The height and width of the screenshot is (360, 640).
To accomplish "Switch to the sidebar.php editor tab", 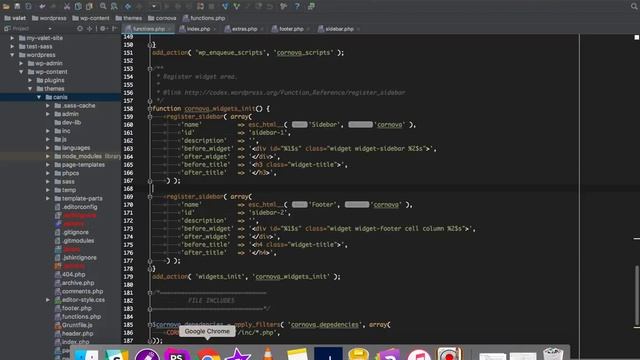I will pyautogui.click(x=339, y=29).
